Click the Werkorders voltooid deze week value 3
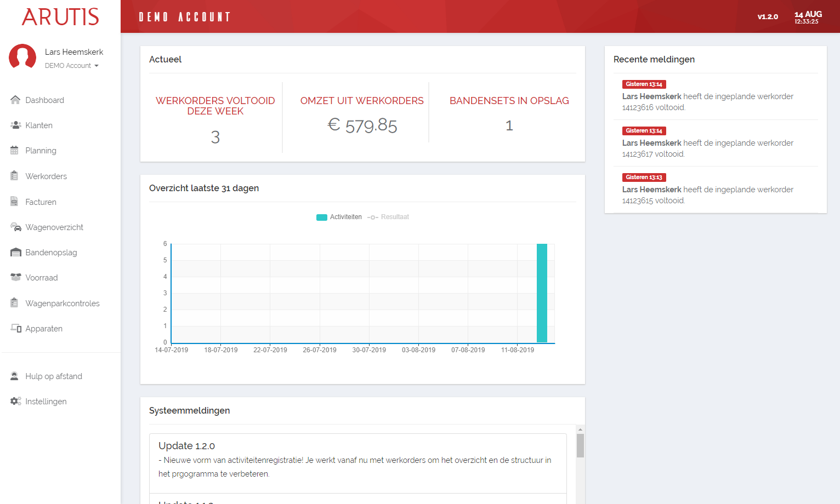 tap(215, 137)
